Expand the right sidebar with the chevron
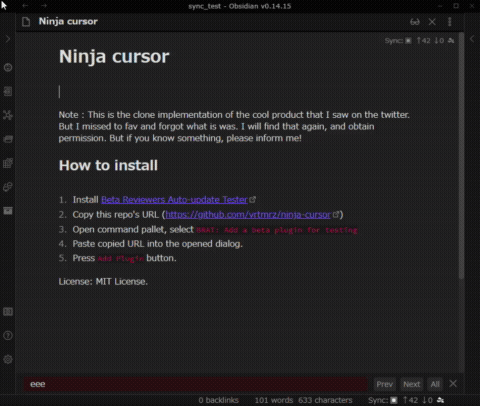 pyautogui.click(x=472, y=39)
